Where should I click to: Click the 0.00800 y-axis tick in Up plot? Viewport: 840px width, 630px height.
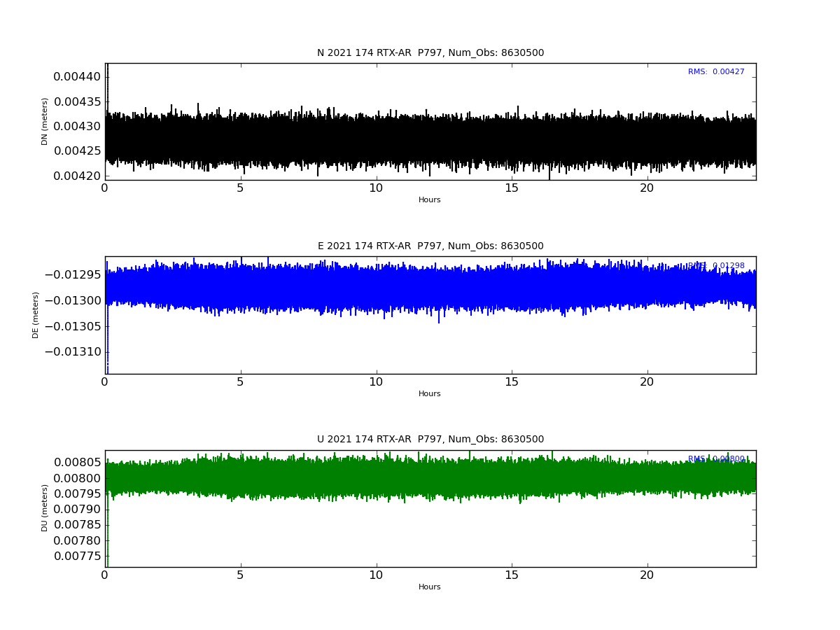(x=77, y=479)
